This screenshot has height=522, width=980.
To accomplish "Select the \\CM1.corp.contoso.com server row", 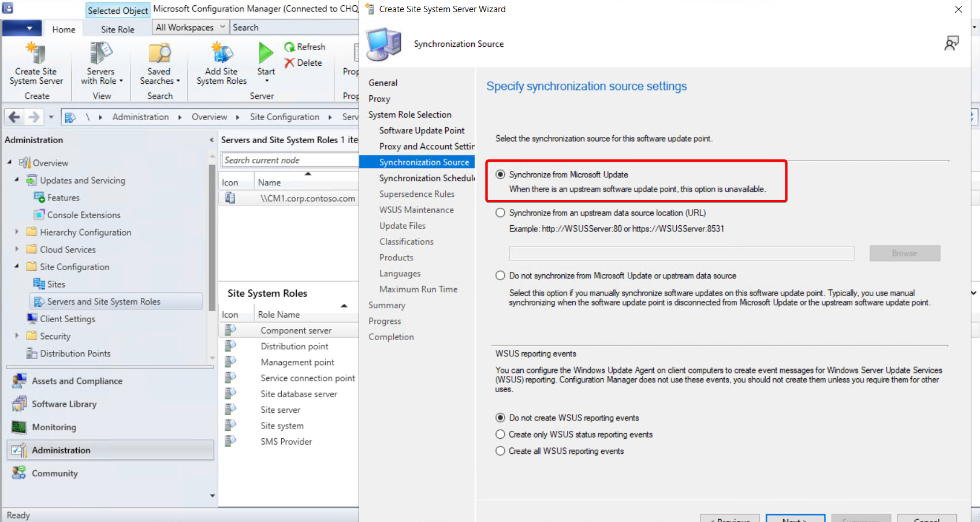I will (289, 198).
